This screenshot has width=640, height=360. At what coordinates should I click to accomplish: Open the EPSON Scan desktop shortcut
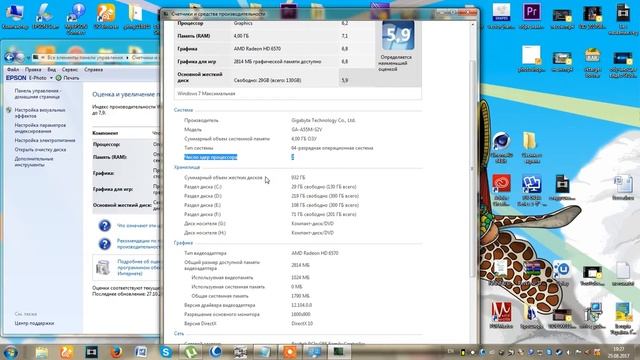[x=45, y=16]
